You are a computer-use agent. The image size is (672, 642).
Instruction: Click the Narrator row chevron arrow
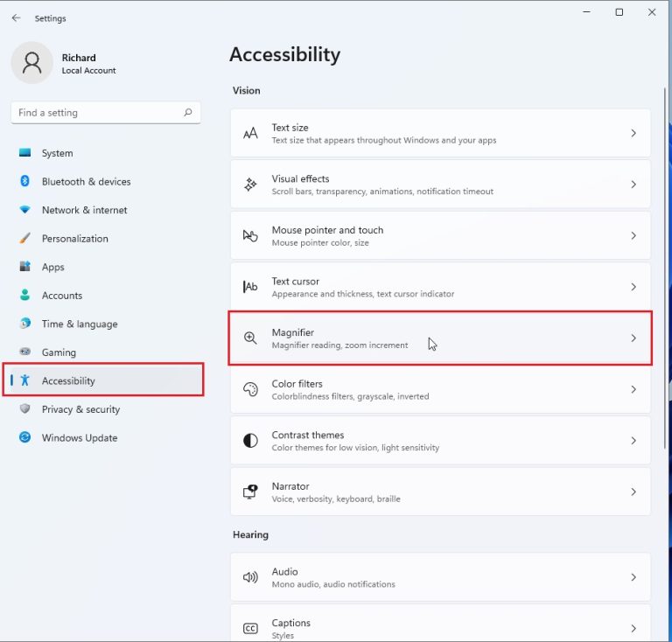[x=633, y=492]
